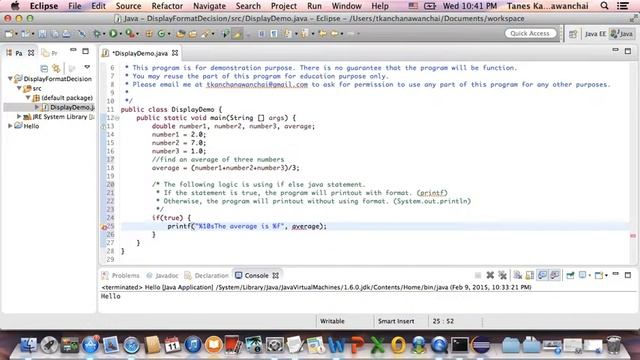Open the Source menu
Viewport: 640px width, 360px height.
[128, 6]
